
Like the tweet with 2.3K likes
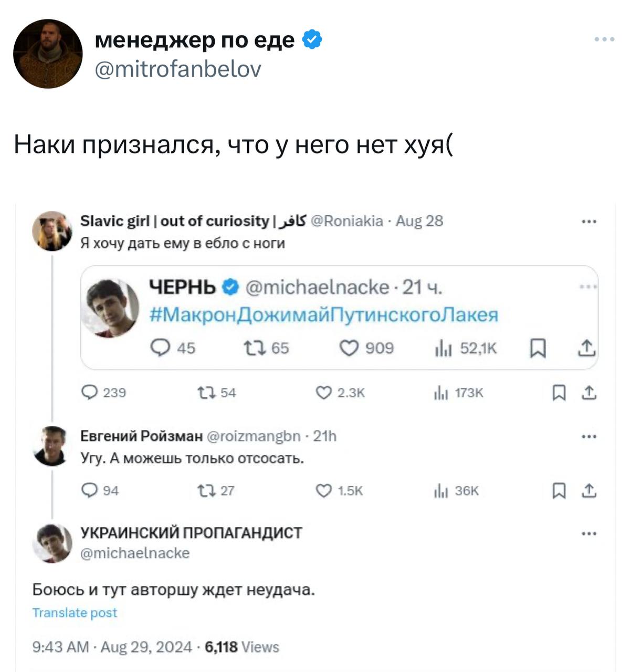[323, 393]
